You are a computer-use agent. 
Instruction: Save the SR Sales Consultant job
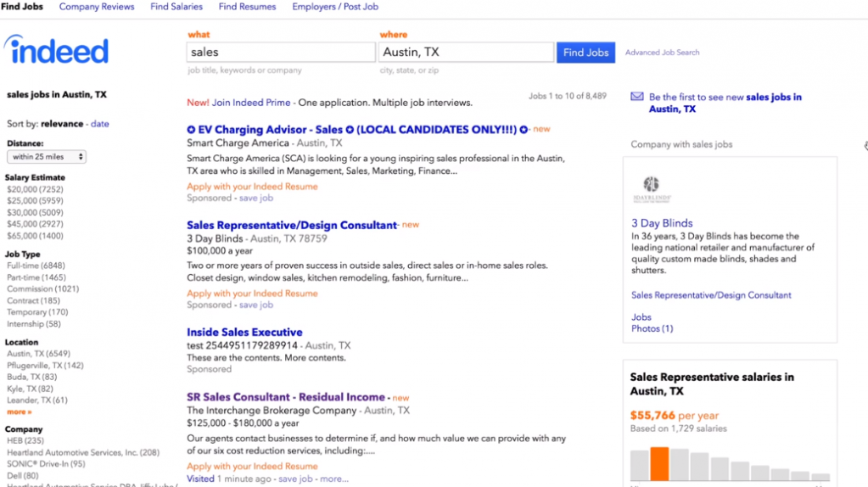point(295,479)
